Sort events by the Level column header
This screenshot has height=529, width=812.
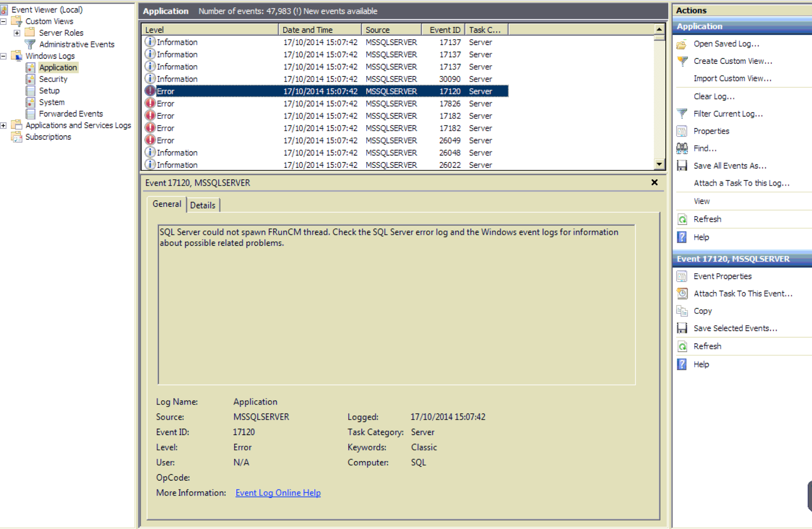[x=210, y=30]
